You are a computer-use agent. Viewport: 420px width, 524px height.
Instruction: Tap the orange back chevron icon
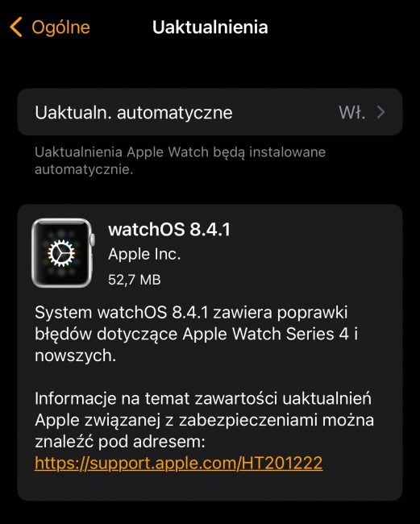16,27
